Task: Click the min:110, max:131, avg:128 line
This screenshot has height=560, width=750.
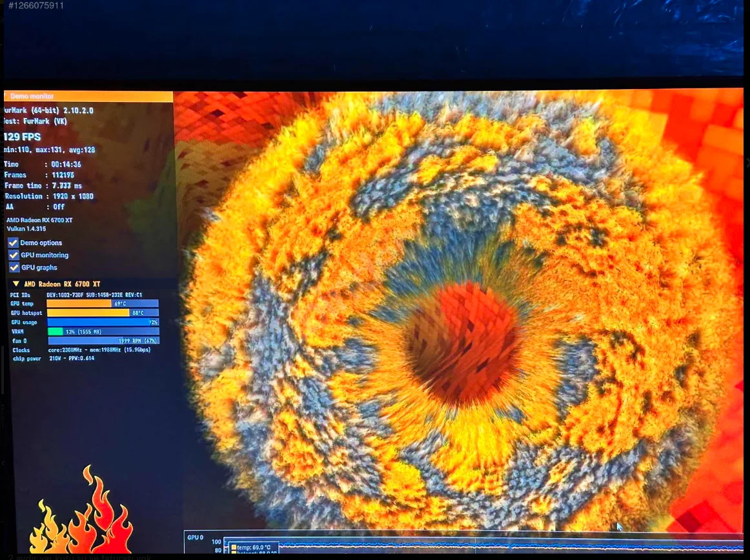Action: coord(49,150)
